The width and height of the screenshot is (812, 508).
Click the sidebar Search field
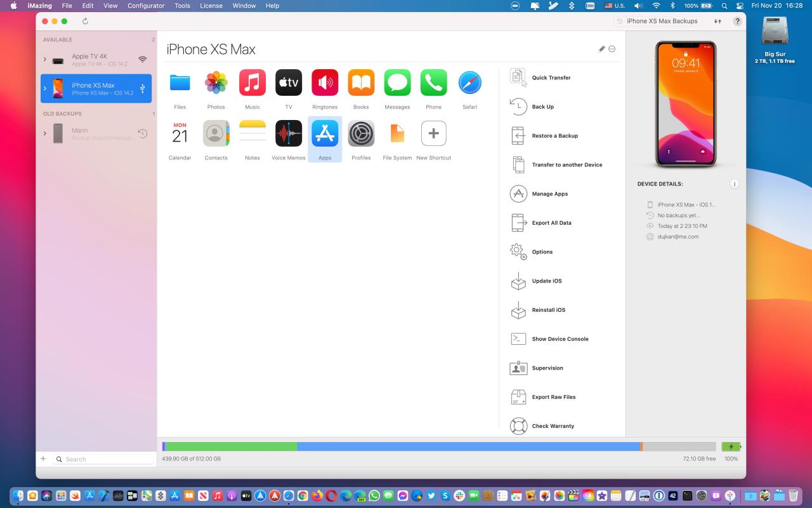click(x=105, y=459)
